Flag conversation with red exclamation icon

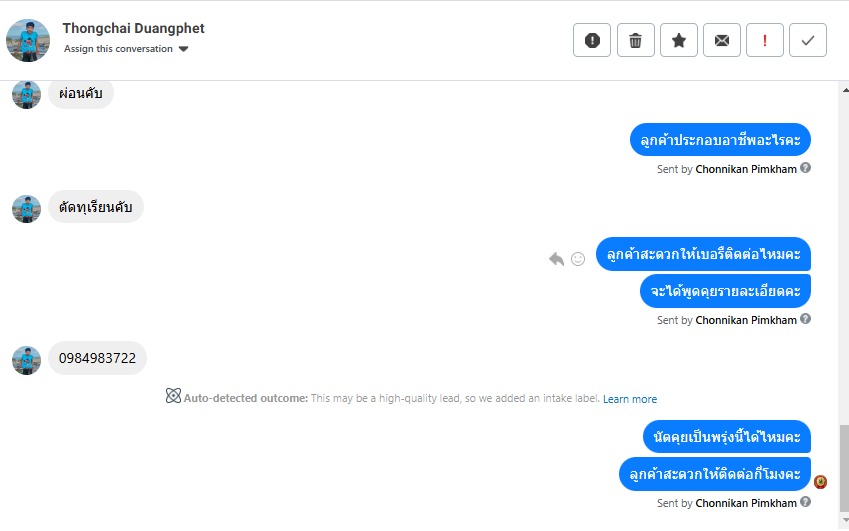[765, 41]
